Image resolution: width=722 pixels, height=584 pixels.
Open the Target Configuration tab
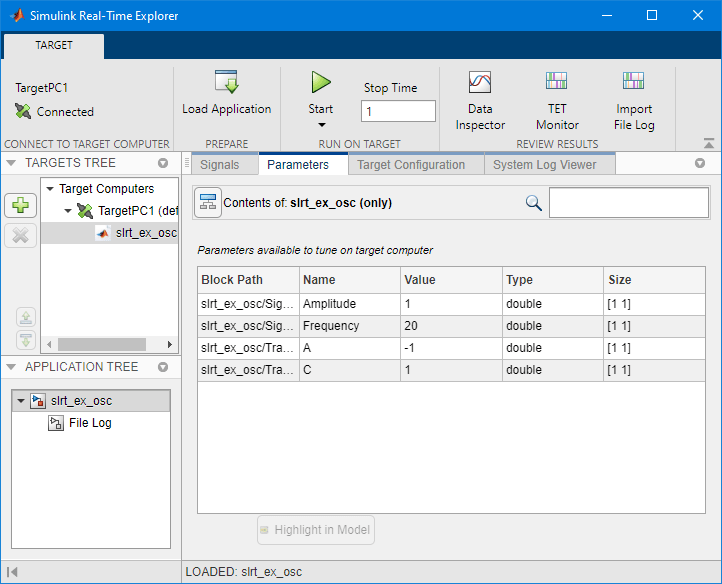tap(417, 164)
